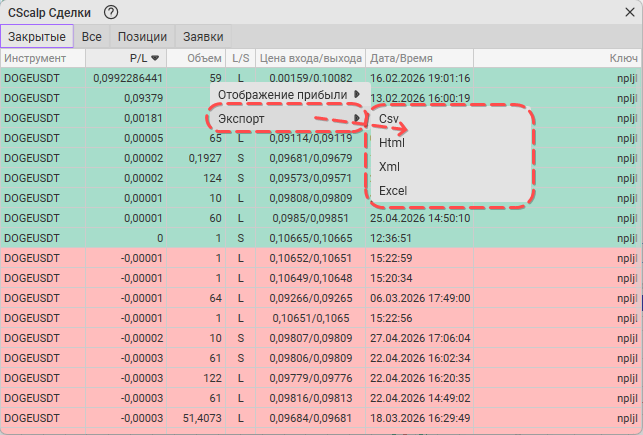Expand the Экспорт submenu arrow
Image resolution: width=643 pixels, height=435 pixels.
click(x=357, y=118)
